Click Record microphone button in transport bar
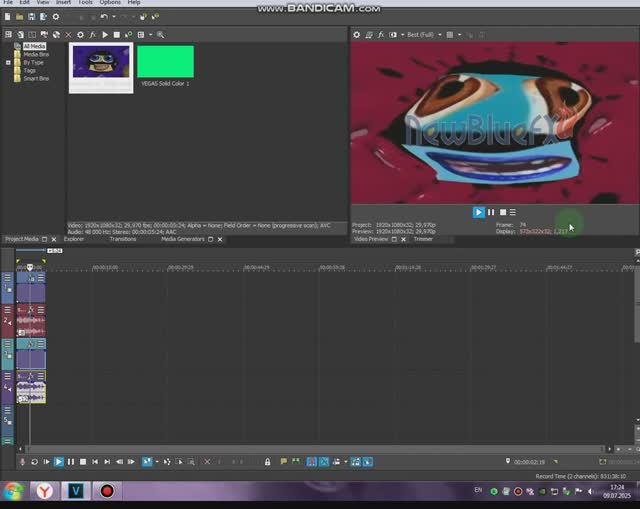Screen dimensions: 640x509 tap(22, 462)
